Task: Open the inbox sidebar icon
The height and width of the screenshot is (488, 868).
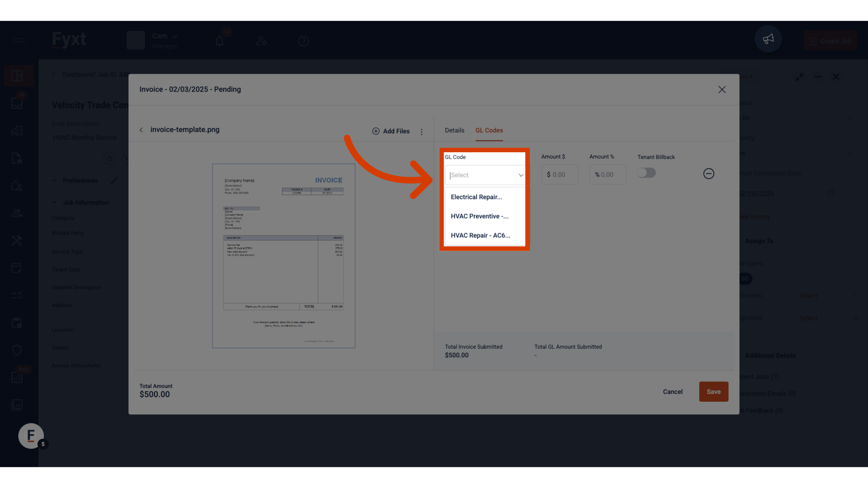Action: pyautogui.click(x=17, y=103)
